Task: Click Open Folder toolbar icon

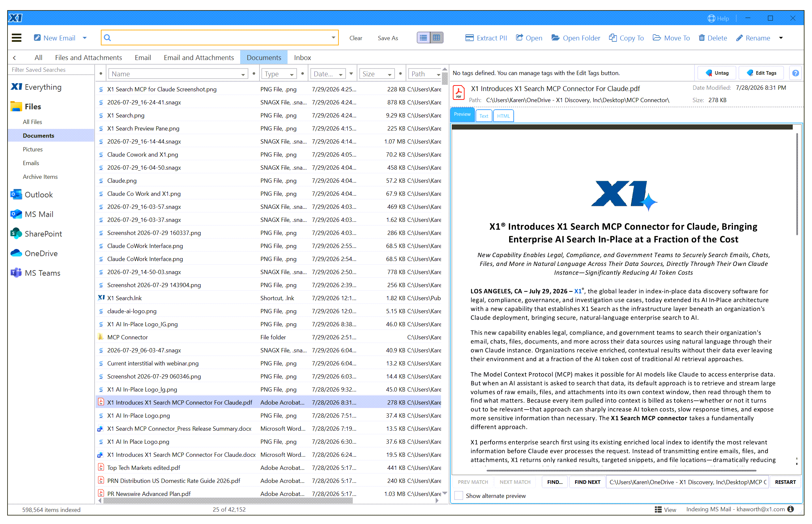Action: [555, 38]
